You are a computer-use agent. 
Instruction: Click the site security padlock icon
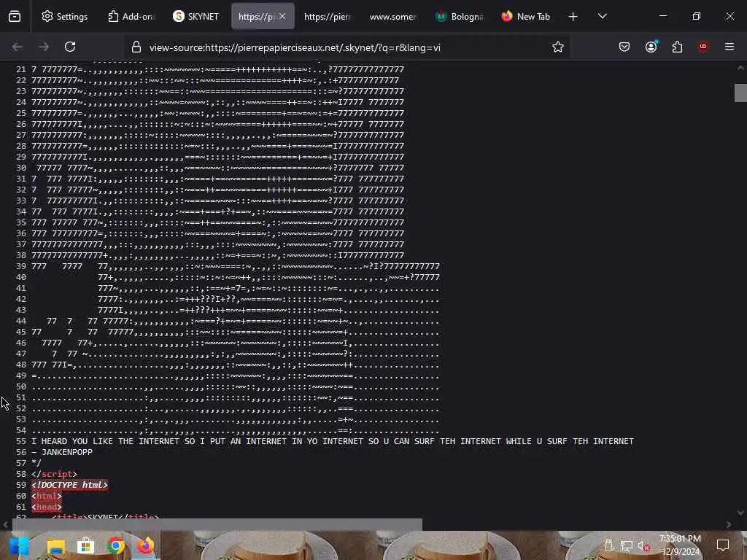[x=136, y=47]
